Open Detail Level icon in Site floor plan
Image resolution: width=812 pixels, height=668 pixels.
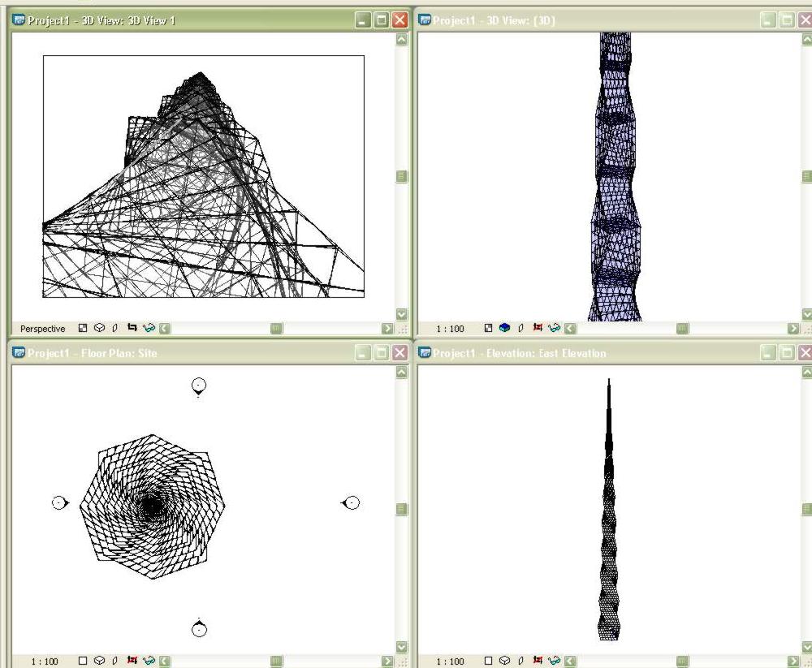click(x=83, y=660)
